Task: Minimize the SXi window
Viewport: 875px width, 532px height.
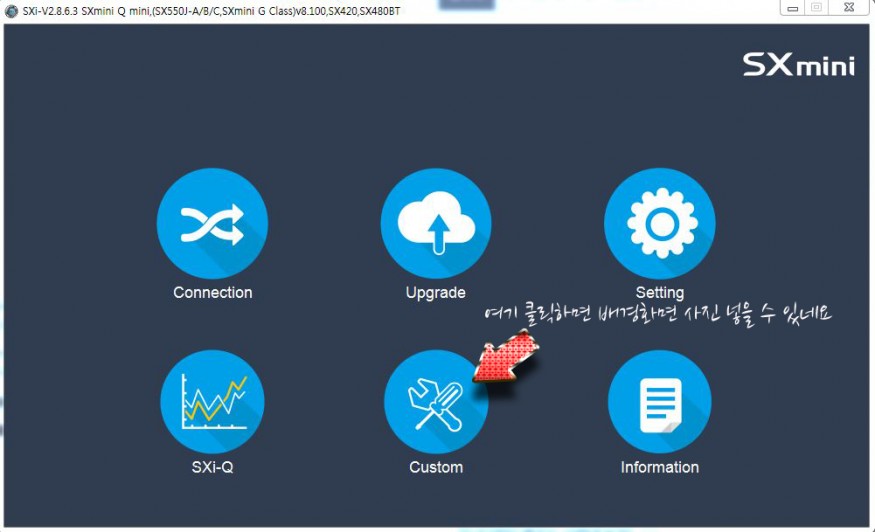Action: (x=792, y=8)
